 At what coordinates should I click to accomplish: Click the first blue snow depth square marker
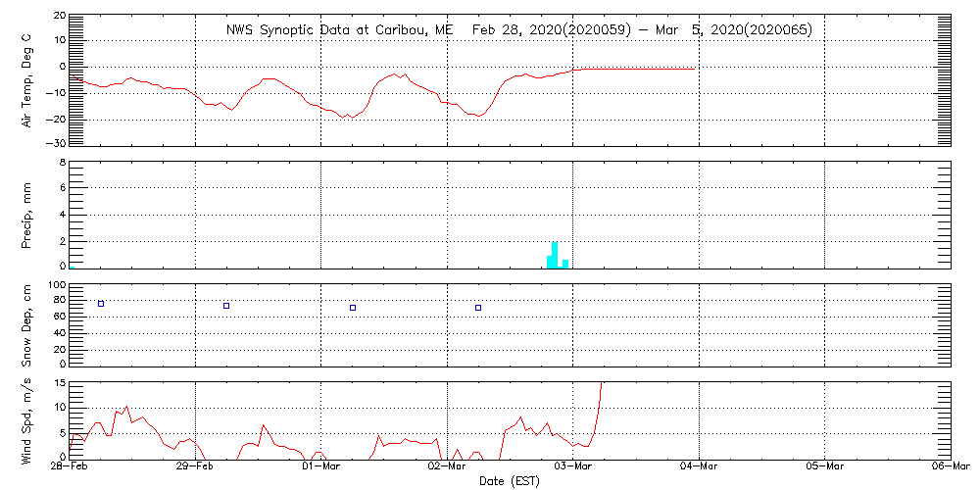coord(101,304)
